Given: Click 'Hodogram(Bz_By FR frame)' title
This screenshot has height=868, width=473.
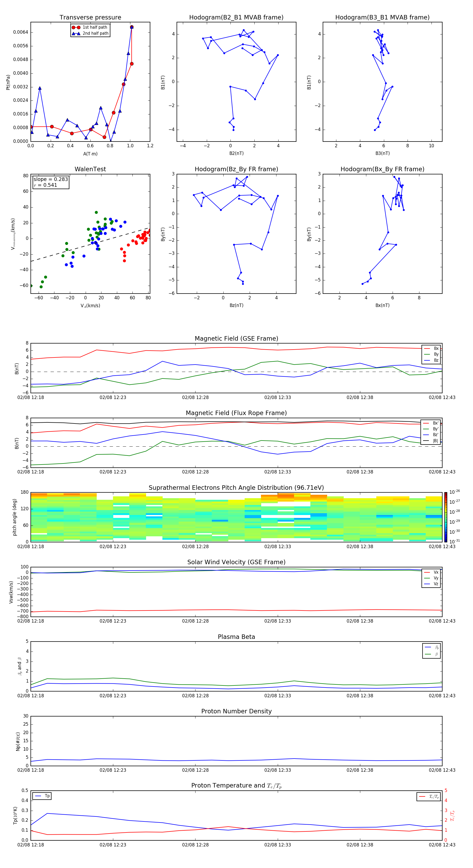Looking at the screenshot, I should (236, 169).
